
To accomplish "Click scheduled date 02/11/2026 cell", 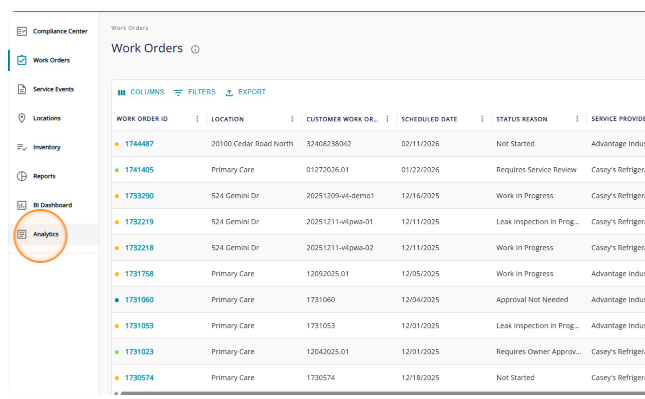I will point(420,144).
